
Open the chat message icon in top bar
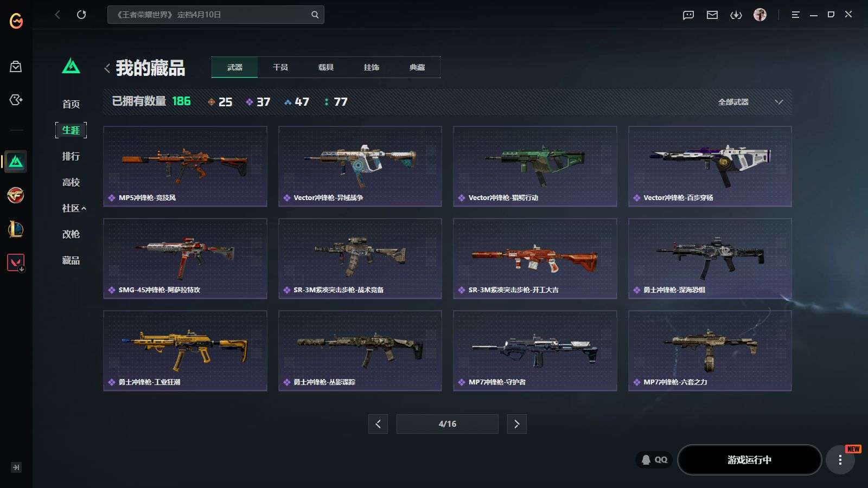[688, 15]
